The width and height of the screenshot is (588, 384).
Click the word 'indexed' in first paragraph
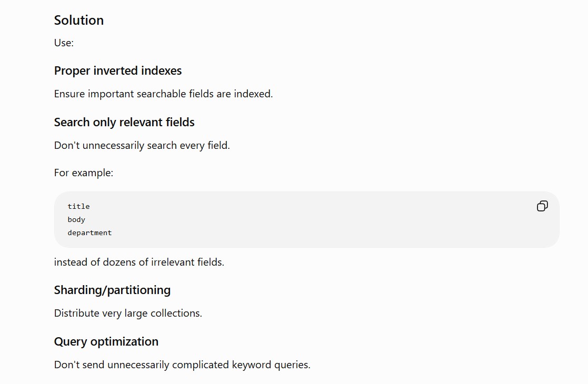tap(253, 94)
